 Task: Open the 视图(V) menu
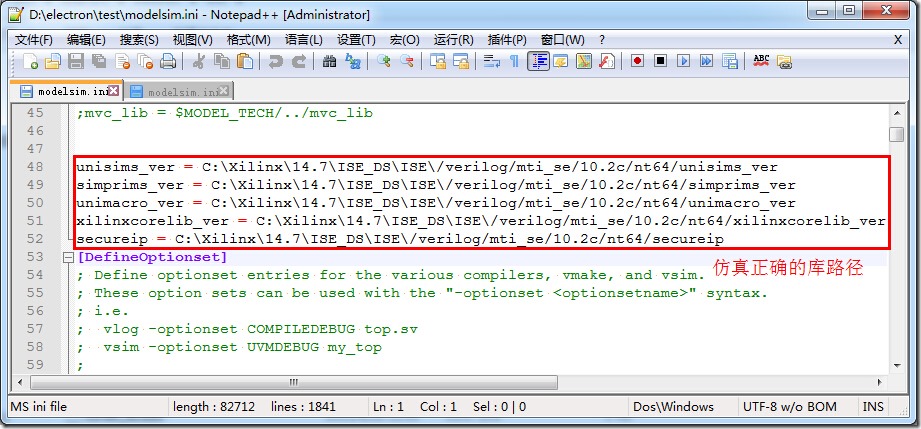193,40
